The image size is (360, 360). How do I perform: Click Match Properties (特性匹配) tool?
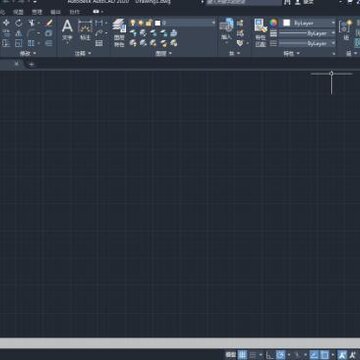[x=261, y=33]
